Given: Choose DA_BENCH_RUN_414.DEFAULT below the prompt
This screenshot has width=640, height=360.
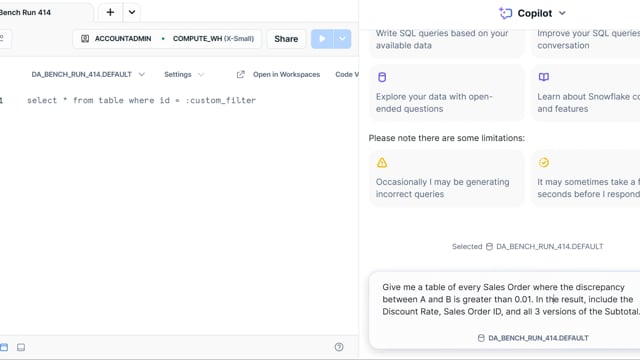Looking at the screenshot, I should tap(533, 338).
